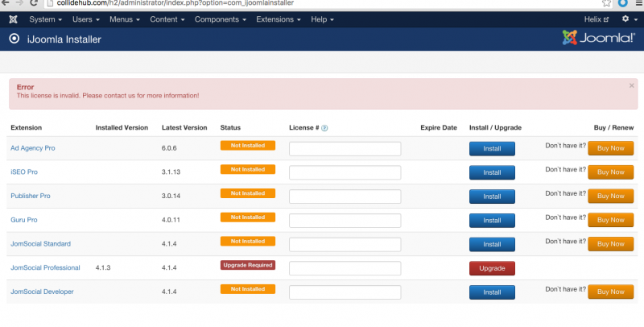Buy Now for Publisher Pro
Viewport: 644px width, 327px height.
[611, 196]
